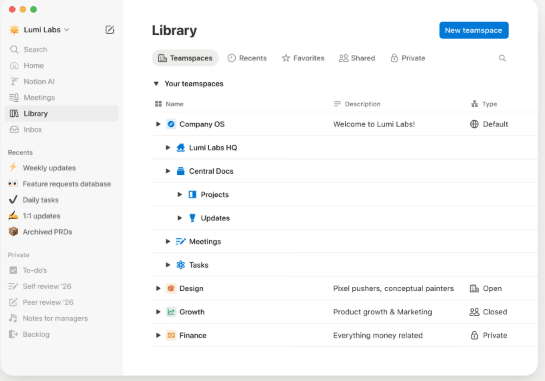Click the lightning icon beside Weekly updates
This screenshot has height=381, width=545.
click(13, 168)
